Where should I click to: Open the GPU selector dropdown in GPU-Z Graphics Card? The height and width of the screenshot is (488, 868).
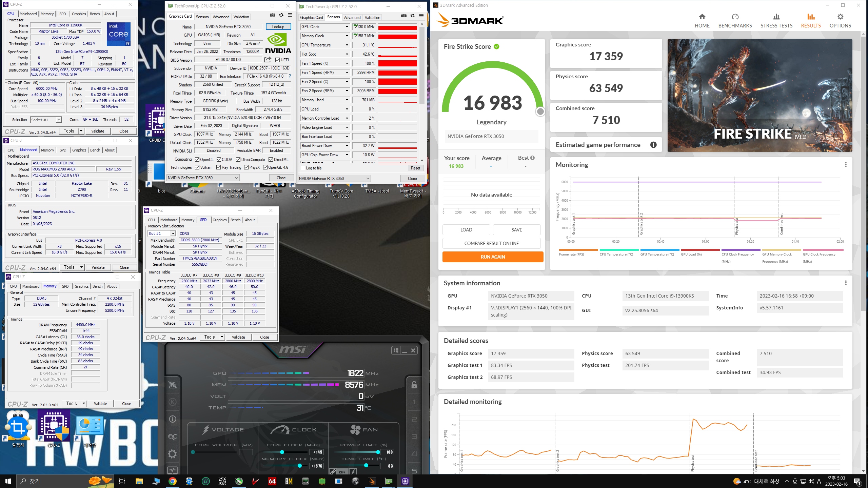[x=203, y=178]
